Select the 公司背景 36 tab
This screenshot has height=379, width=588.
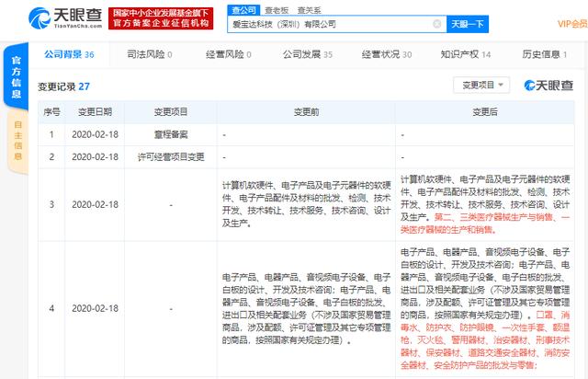pos(69,54)
